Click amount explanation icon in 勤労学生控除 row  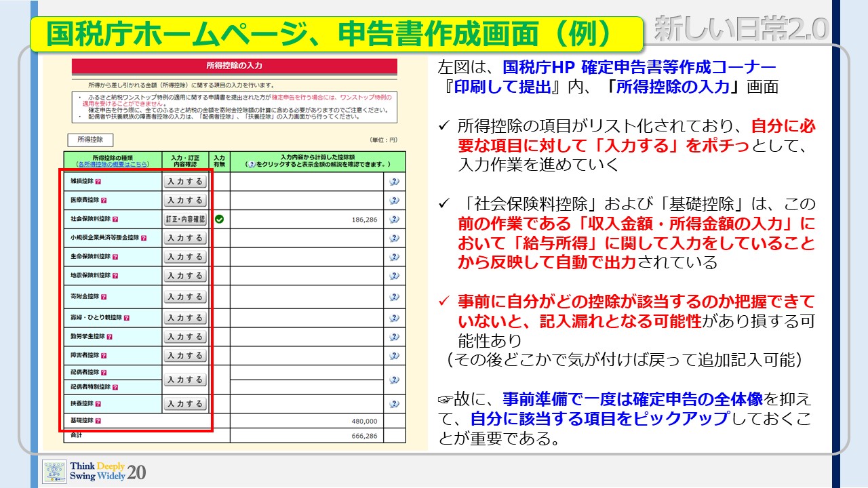pos(395,337)
